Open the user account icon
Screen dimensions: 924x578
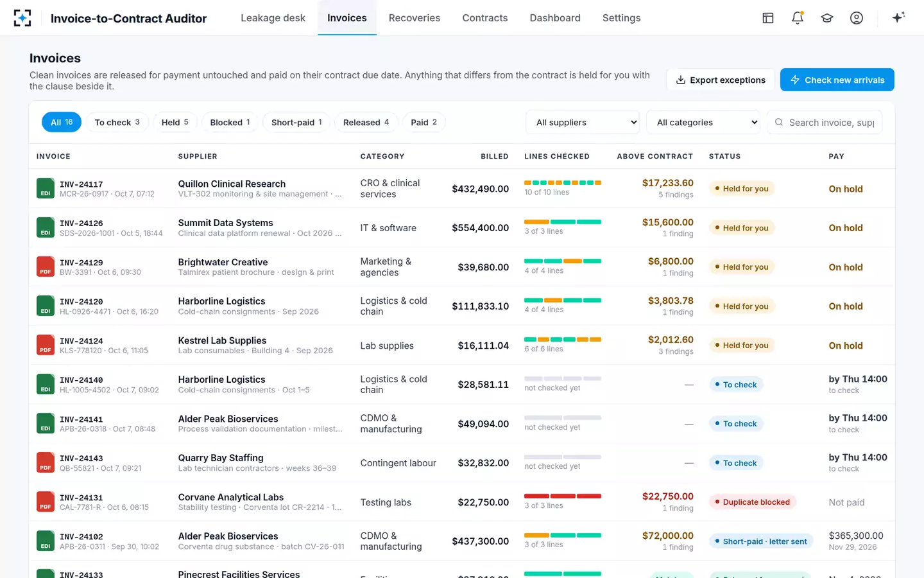pos(857,18)
